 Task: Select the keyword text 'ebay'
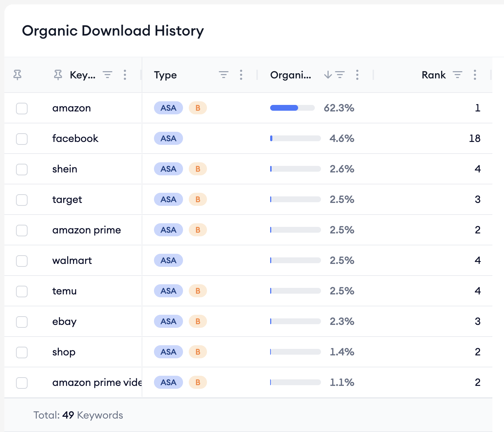(x=64, y=322)
